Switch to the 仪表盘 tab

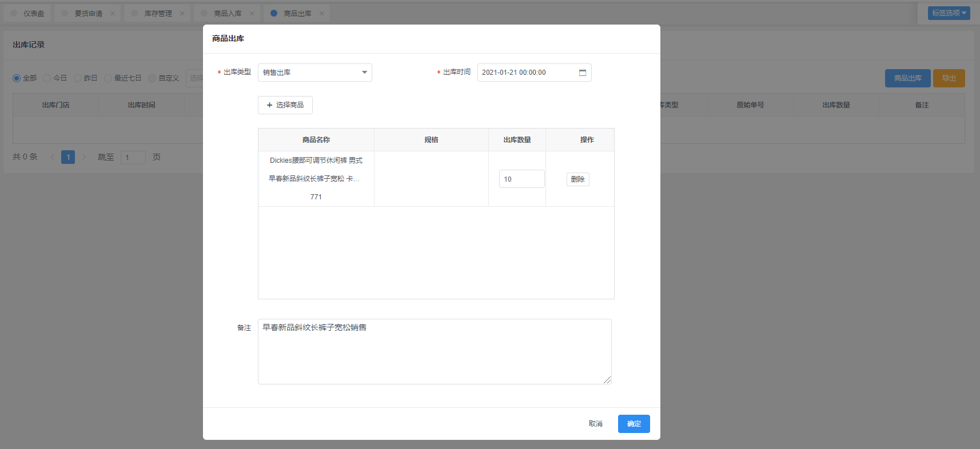(27, 14)
